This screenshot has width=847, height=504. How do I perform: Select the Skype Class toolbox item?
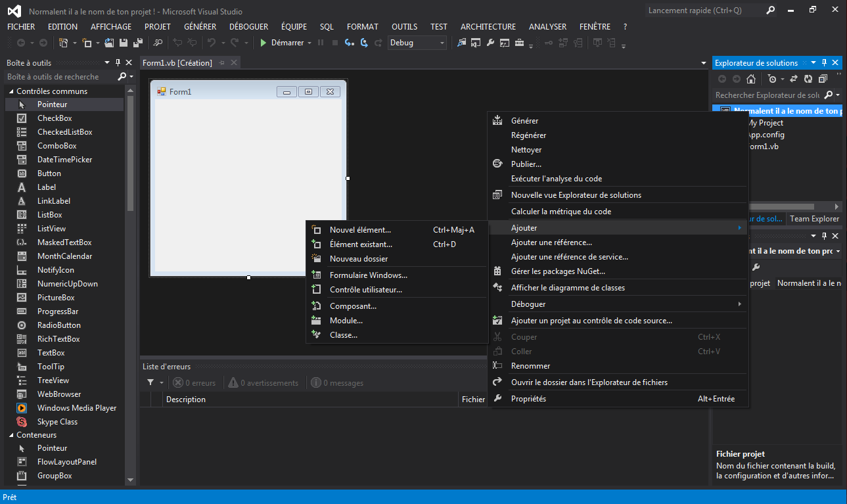click(x=64, y=422)
